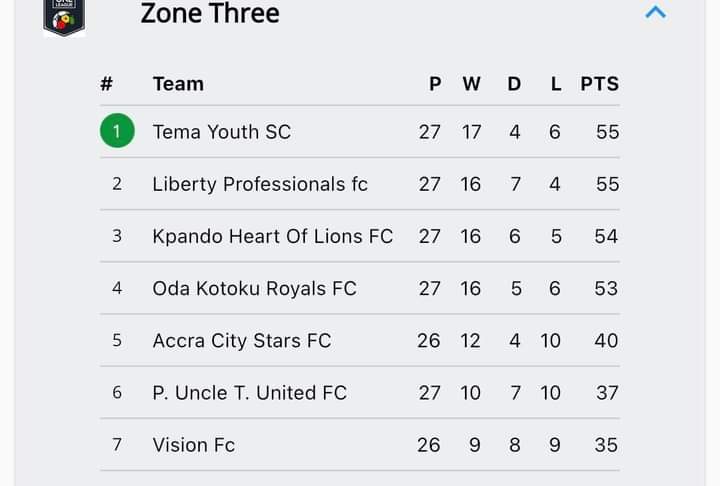The height and width of the screenshot is (486, 720).
Task: Click the L losses column header
Action: click(x=556, y=84)
